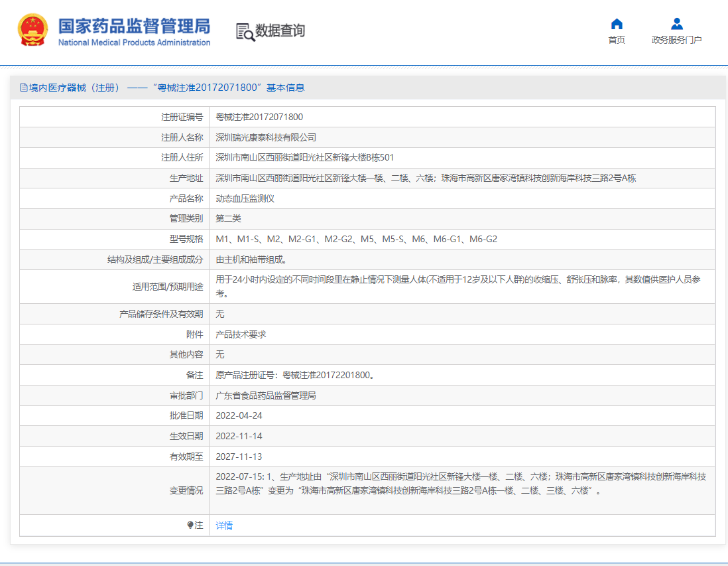
Task: Open the 首页 navigation label
Action: click(x=617, y=40)
